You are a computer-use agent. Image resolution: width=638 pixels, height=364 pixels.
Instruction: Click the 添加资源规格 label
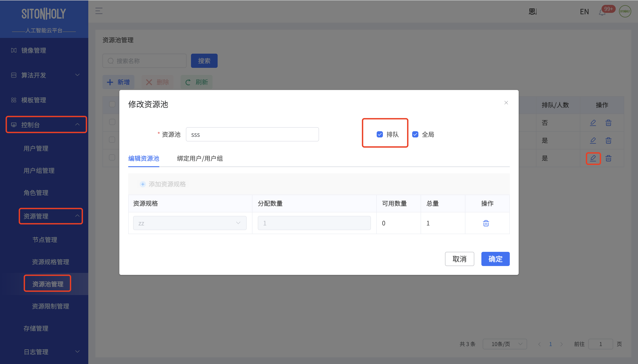coord(167,184)
